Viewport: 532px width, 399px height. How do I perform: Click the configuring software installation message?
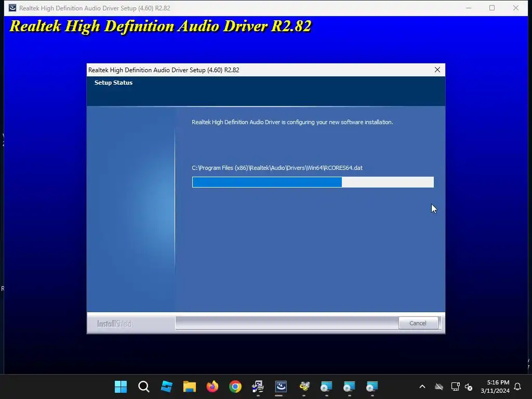(x=292, y=122)
